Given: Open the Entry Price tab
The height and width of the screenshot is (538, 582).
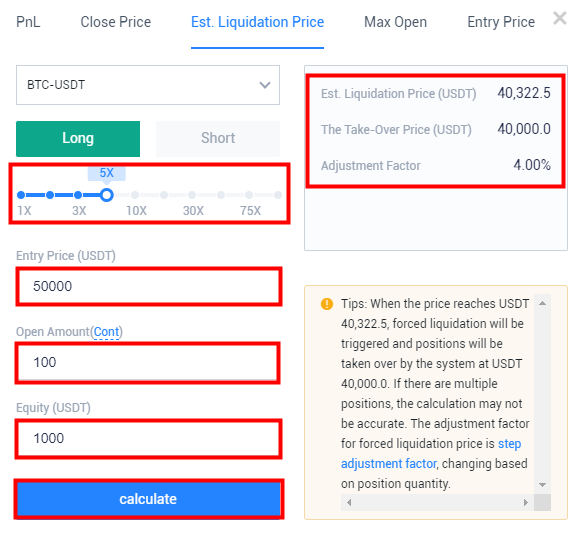Looking at the screenshot, I should 501,22.
